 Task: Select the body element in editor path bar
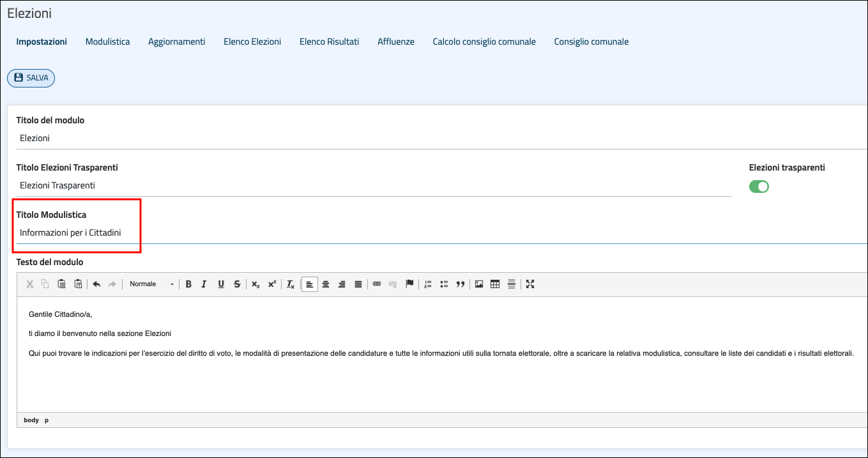pyautogui.click(x=31, y=420)
